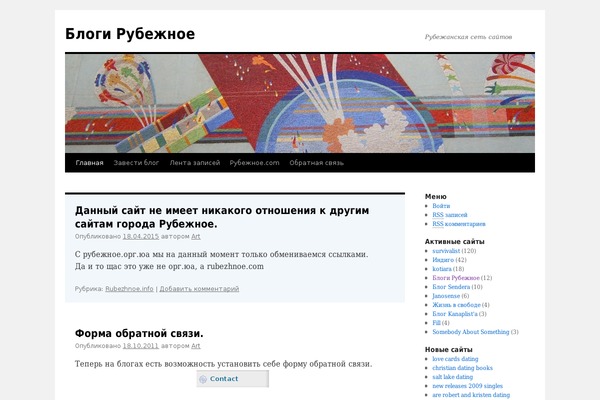
Task: Open the kotiara site link
Action: (442, 269)
